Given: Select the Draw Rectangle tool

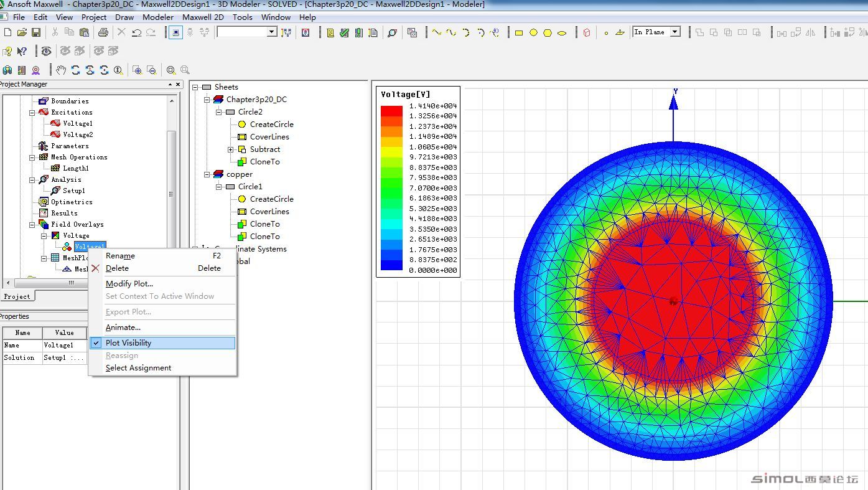Looking at the screenshot, I should [x=519, y=32].
